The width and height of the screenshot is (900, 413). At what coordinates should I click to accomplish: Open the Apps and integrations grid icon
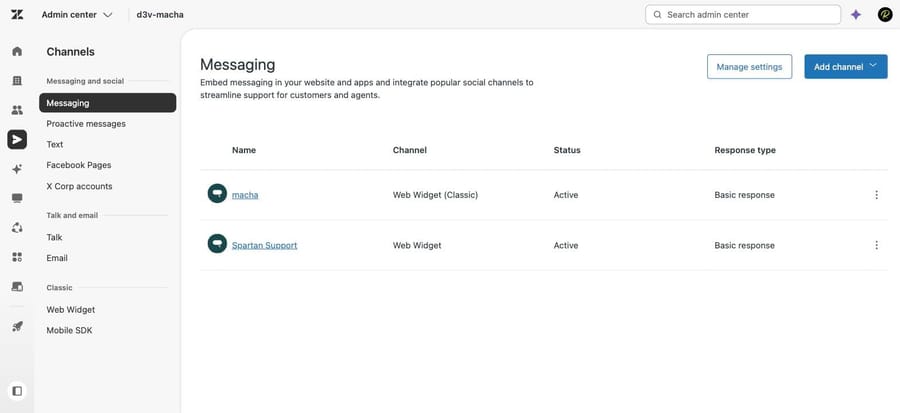(x=17, y=257)
